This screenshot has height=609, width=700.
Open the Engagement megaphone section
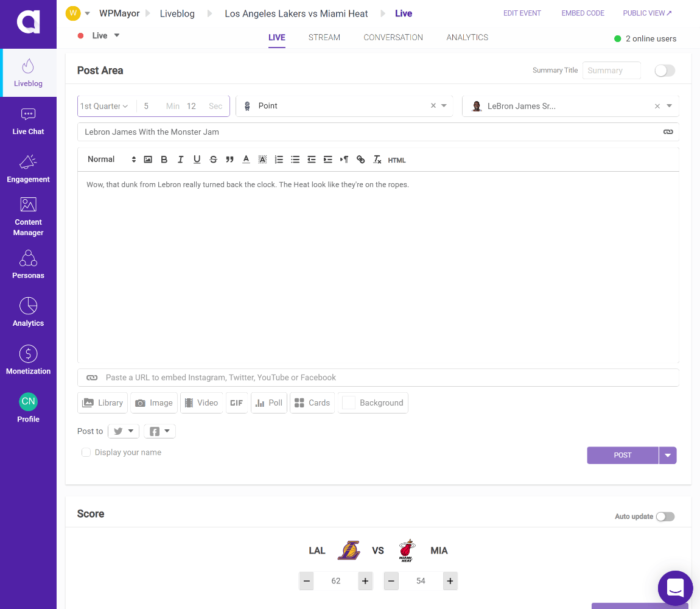[28, 169]
